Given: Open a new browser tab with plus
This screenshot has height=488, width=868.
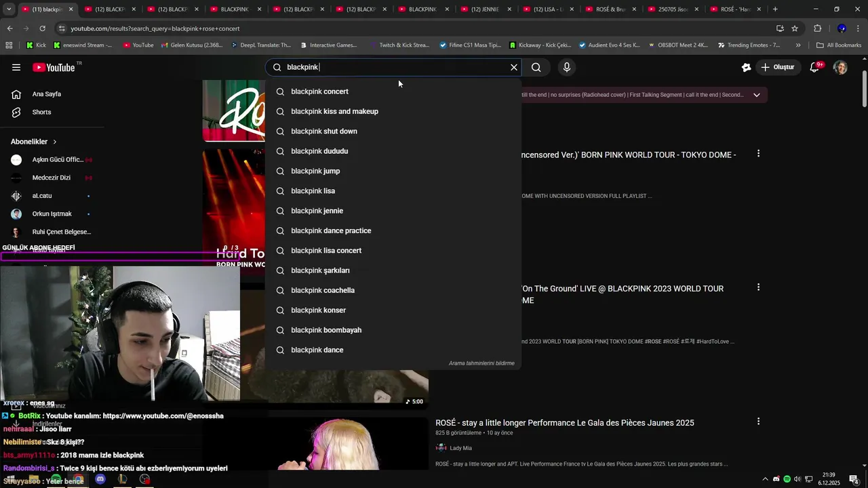Looking at the screenshot, I should (x=775, y=9).
